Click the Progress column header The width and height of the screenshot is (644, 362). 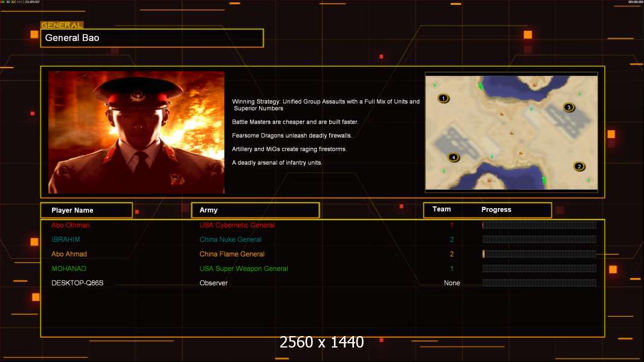click(x=496, y=209)
